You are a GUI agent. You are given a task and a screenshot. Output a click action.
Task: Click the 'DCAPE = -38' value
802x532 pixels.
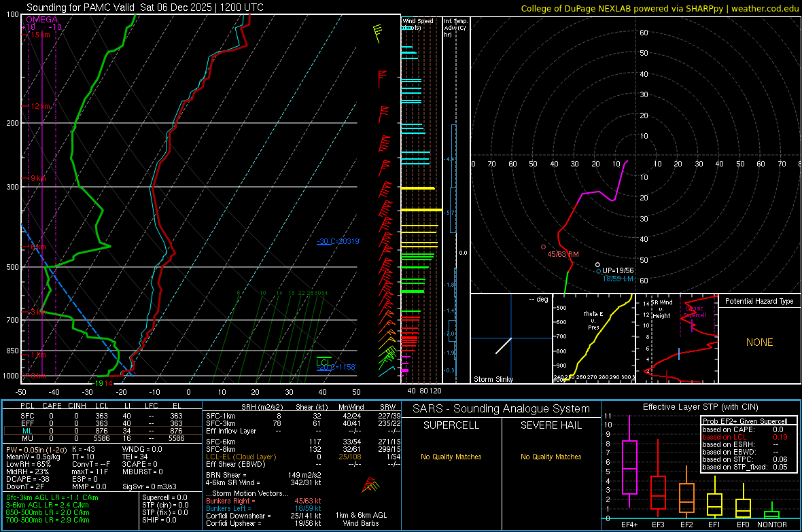pos(28,479)
